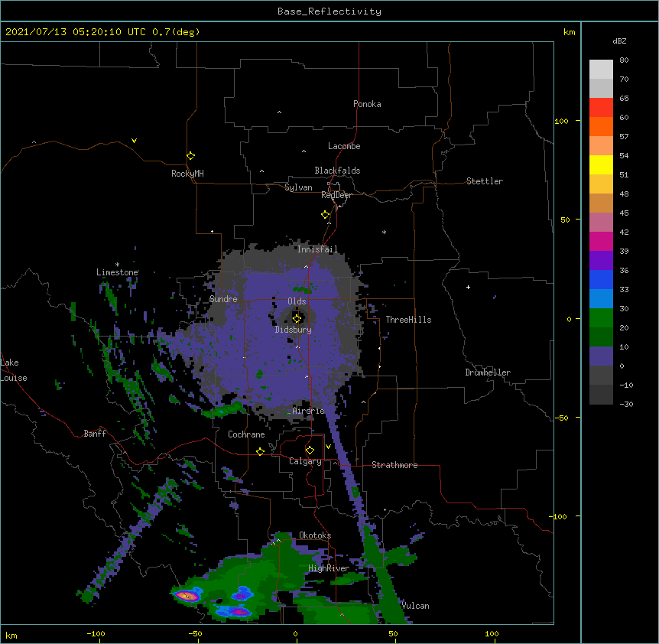This screenshot has width=659, height=644.
Task: Click the Strathmore label
Action: (394, 465)
